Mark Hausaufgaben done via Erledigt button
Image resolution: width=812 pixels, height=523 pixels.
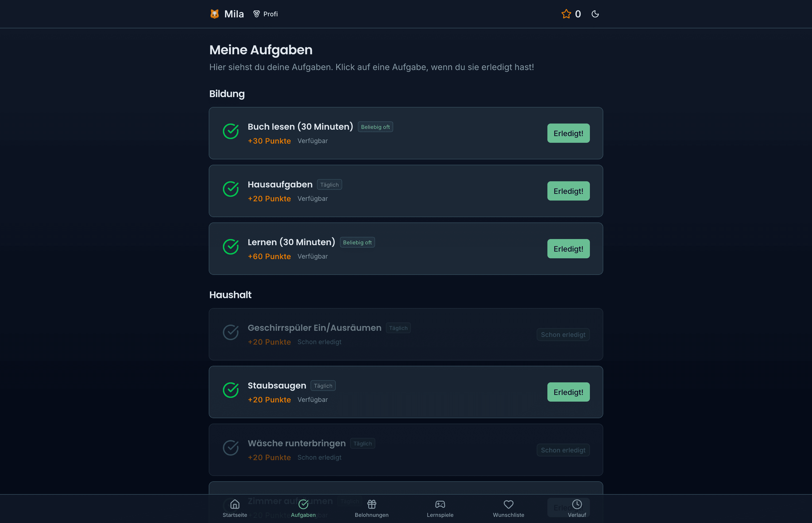tap(568, 191)
